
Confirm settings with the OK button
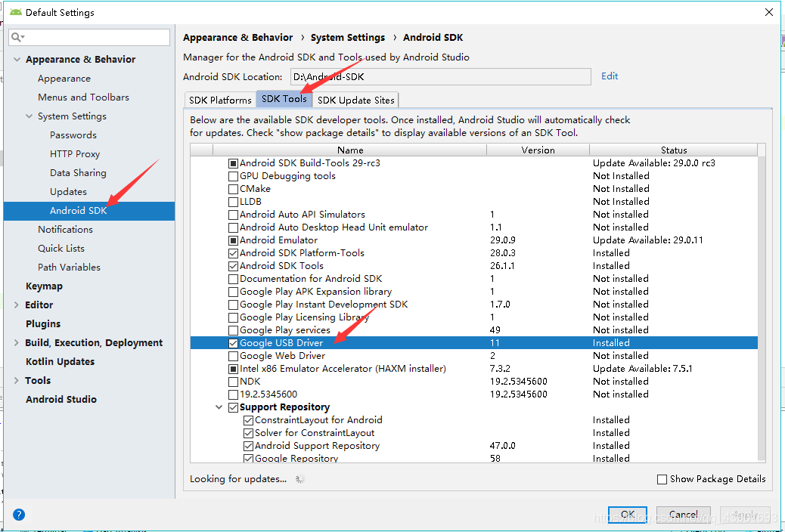pyautogui.click(x=628, y=514)
